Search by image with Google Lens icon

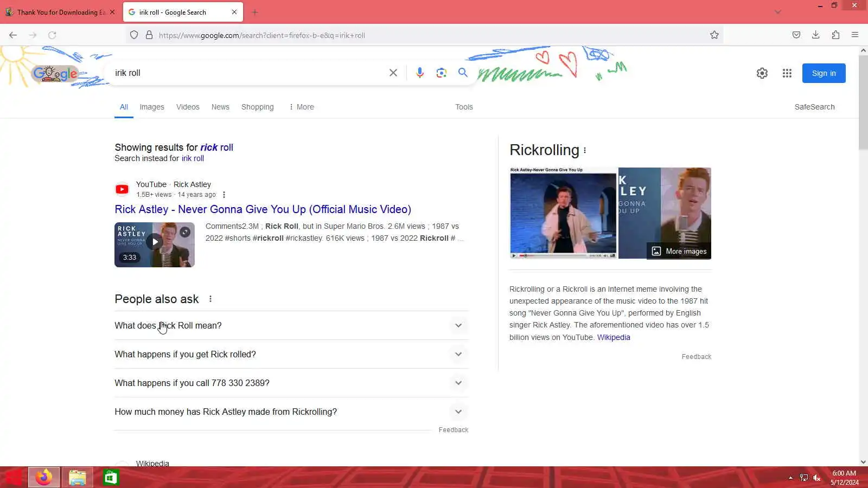441,73
